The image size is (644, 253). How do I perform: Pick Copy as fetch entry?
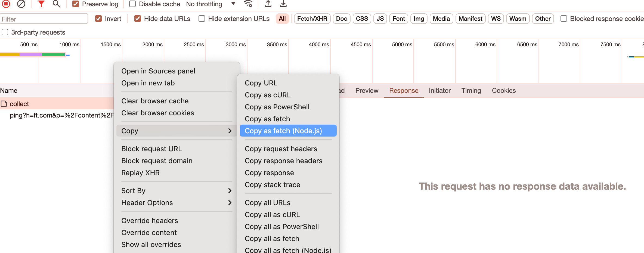pyautogui.click(x=288, y=119)
